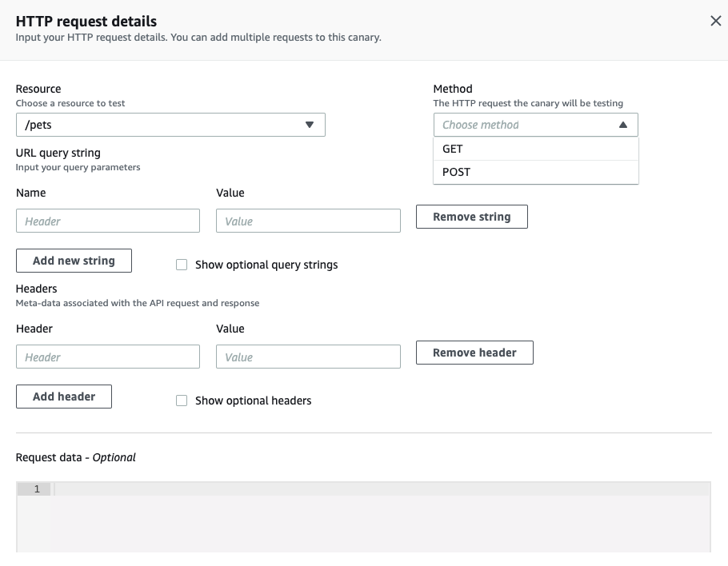Check Show optional headers

coord(182,401)
